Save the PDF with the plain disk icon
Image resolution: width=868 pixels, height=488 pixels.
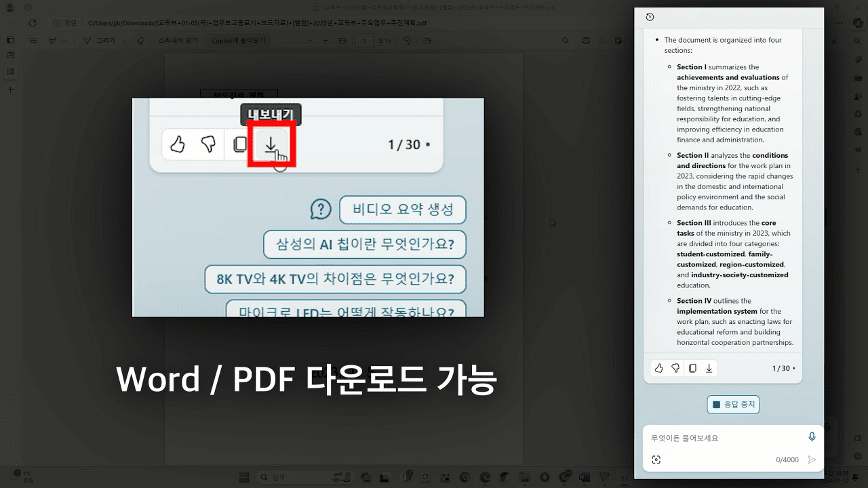pyautogui.click(x=603, y=41)
